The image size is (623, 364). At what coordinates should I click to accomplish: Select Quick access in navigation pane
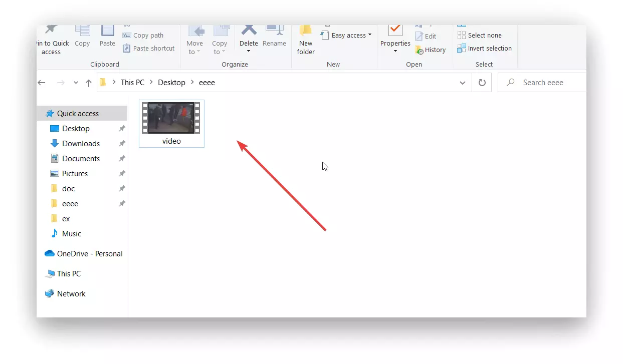click(82, 114)
